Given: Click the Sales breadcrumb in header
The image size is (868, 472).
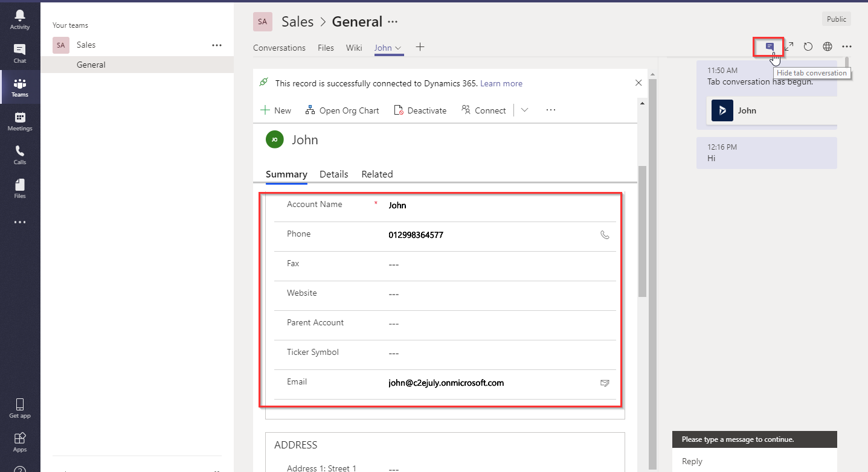Looking at the screenshot, I should point(298,22).
